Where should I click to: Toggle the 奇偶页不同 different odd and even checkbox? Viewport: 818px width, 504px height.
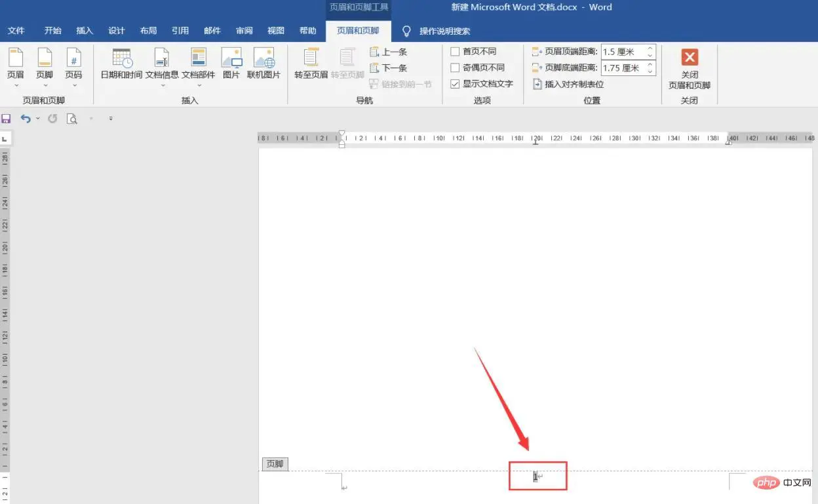pyautogui.click(x=455, y=68)
